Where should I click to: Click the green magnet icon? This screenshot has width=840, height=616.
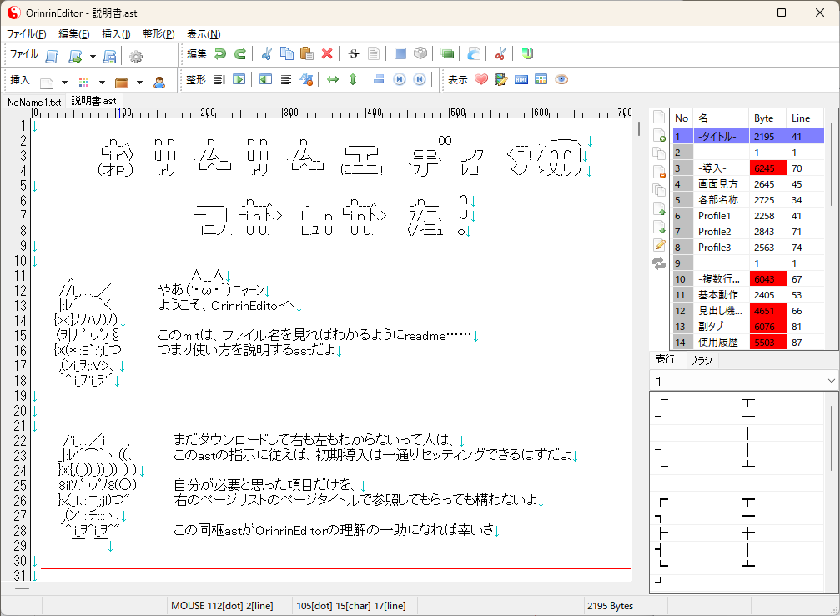pos(527,53)
